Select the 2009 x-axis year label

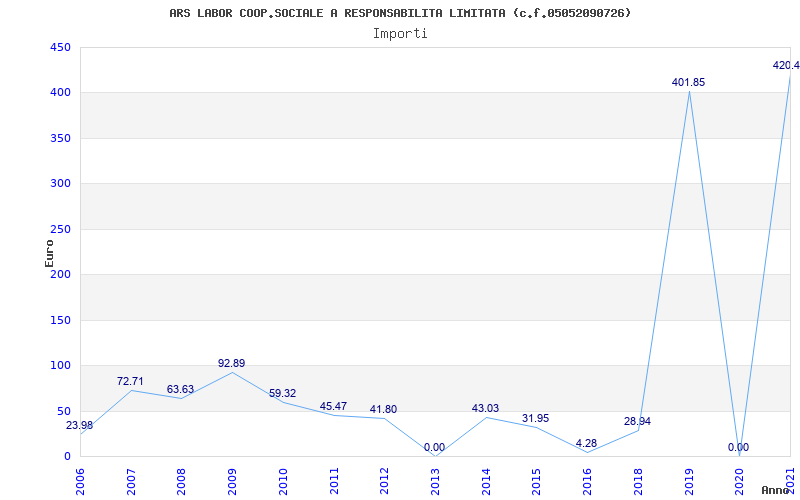click(232, 479)
